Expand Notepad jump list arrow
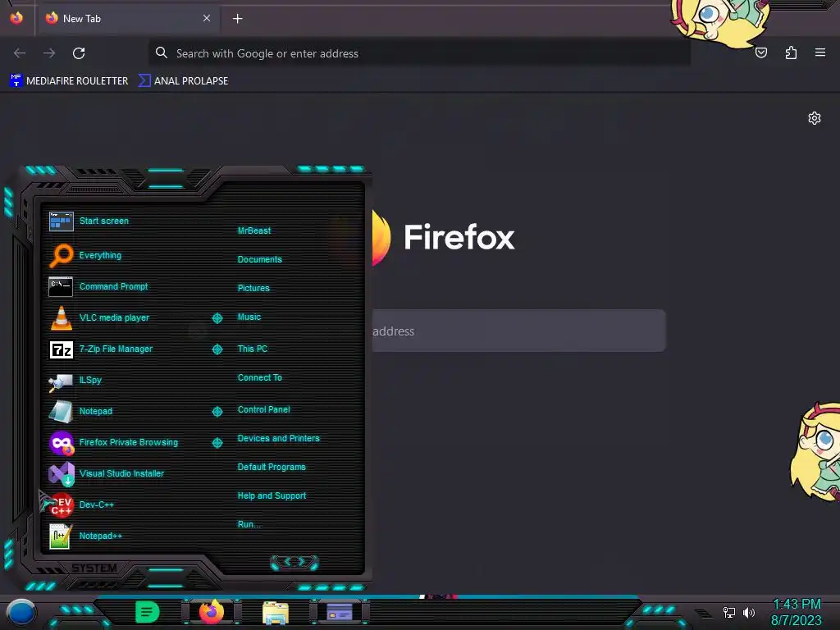This screenshot has height=630, width=840. click(217, 412)
